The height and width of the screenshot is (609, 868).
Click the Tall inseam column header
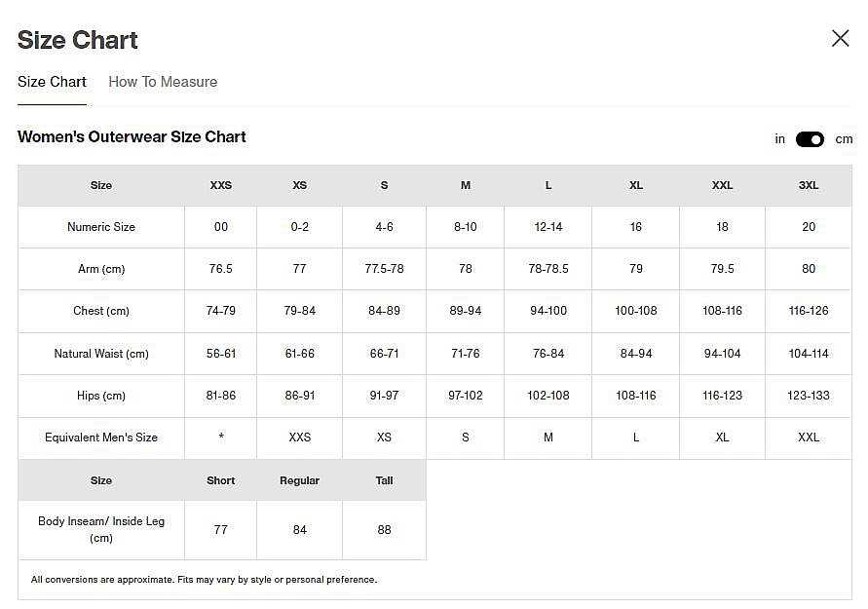[384, 480]
